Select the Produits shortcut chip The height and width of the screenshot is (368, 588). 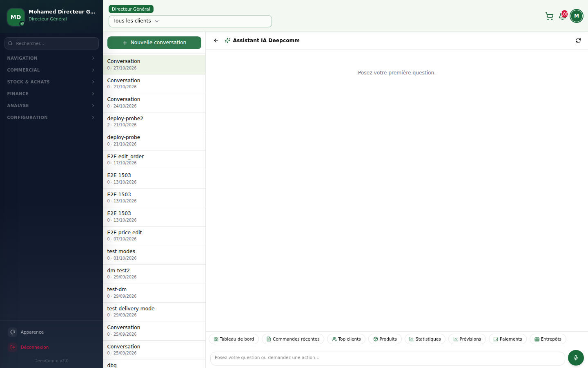385,339
